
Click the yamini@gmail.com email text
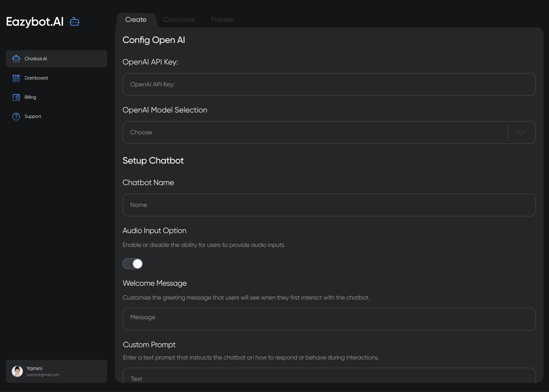(43, 375)
